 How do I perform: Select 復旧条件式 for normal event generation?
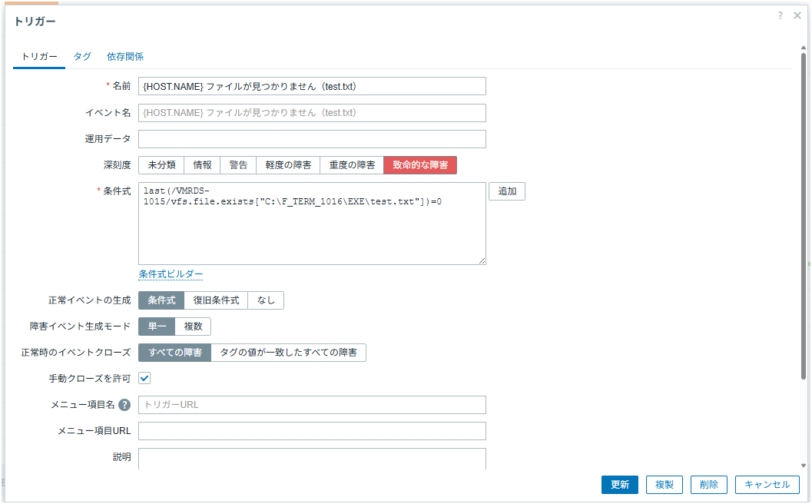pos(216,300)
